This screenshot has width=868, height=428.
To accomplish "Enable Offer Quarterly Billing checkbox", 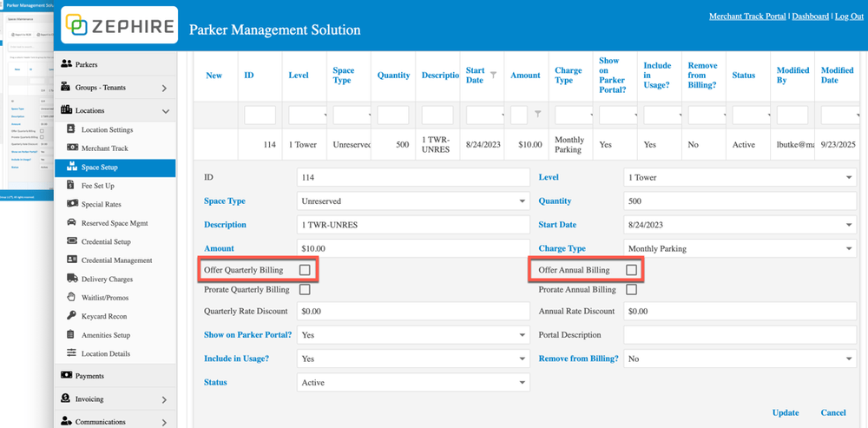I will point(305,270).
